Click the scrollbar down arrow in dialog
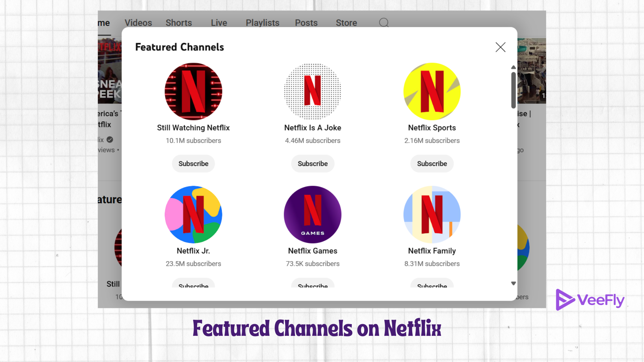The height and width of the screenshot is (362, 644). point(513,284)
